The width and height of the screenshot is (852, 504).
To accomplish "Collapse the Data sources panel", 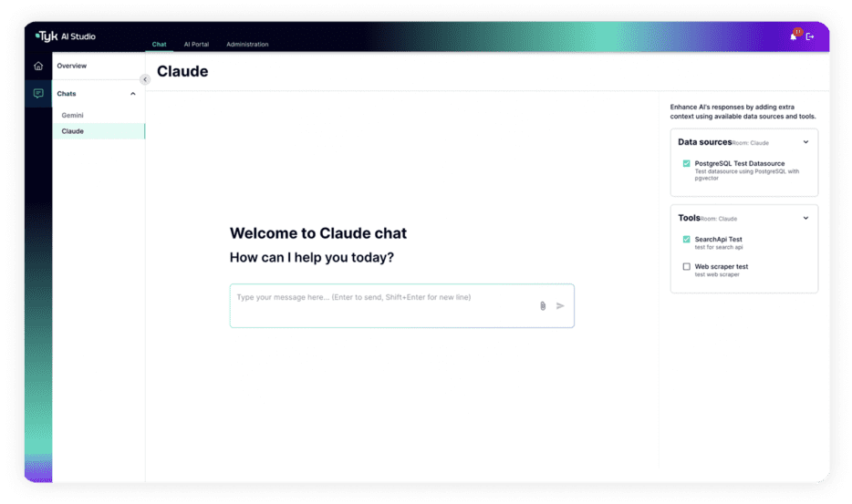I will coord(805,142).
